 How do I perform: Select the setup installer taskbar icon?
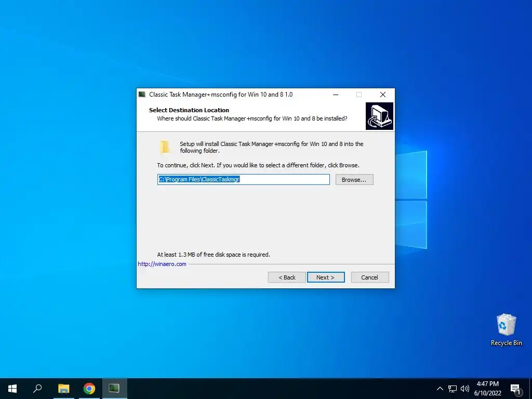click(114, 389)
